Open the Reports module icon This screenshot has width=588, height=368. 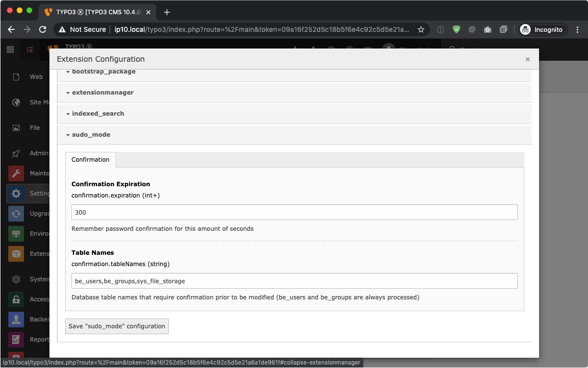click(16, 340)
